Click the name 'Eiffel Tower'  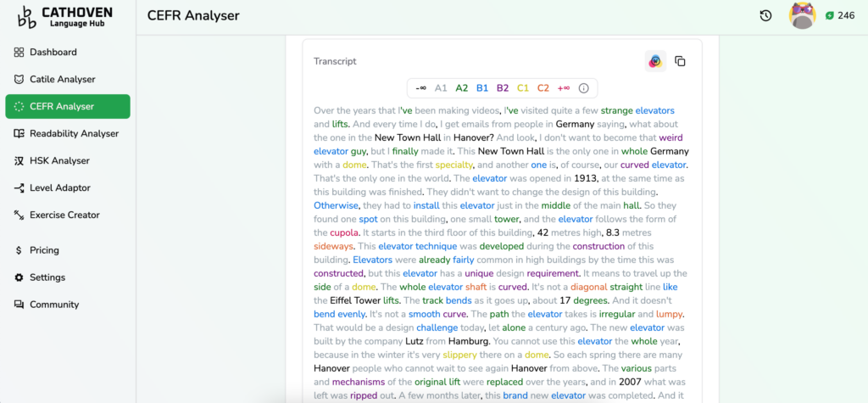click(355, 300)
